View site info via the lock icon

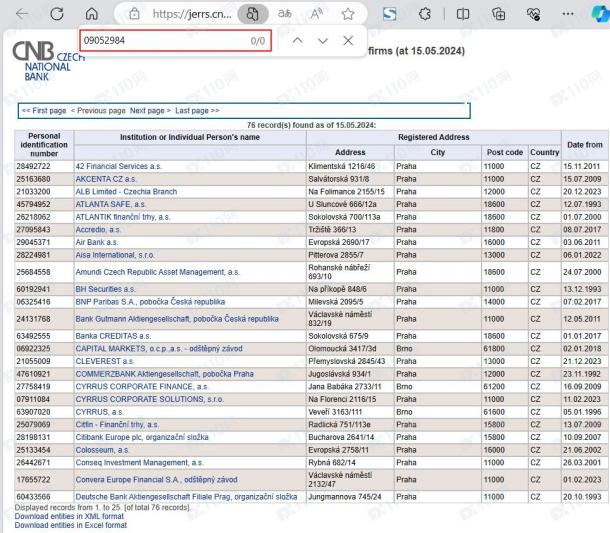tap(134, 14)
